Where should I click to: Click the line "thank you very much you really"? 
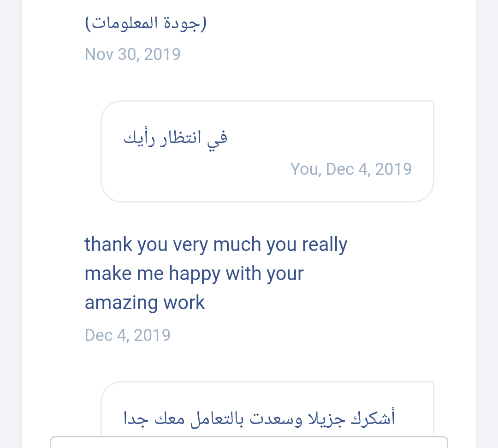pos(216,245)
